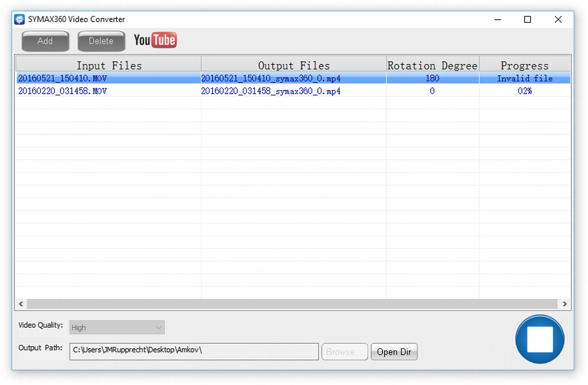Click the Delete button
This screenshot has width=588, height=385.
point(101,41)
